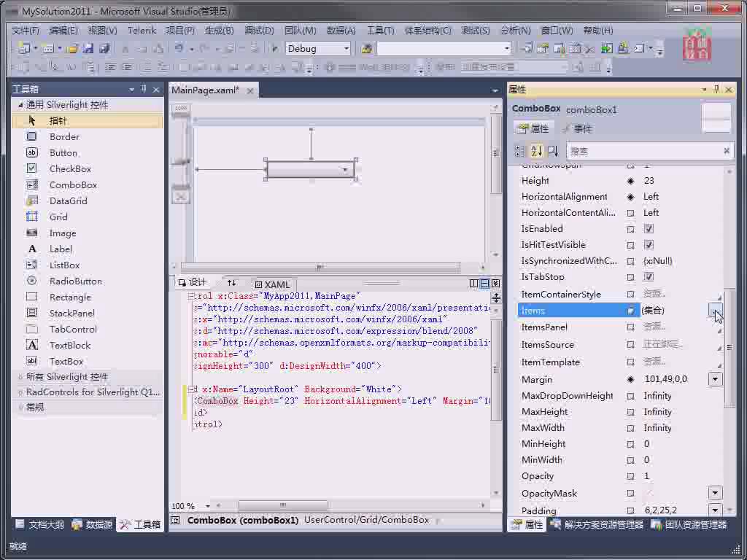747x560 pixels.
Task: Choose Rectangle control in toolbox
Action: pos(88,297)
